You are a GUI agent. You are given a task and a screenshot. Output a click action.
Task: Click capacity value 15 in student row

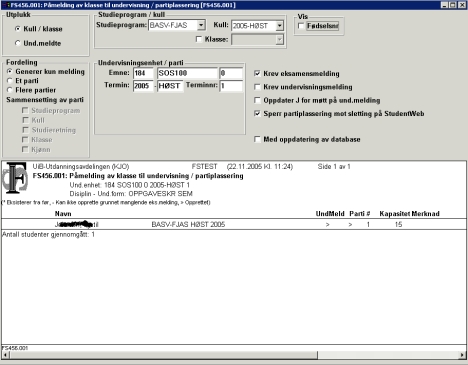coord(398,225)
